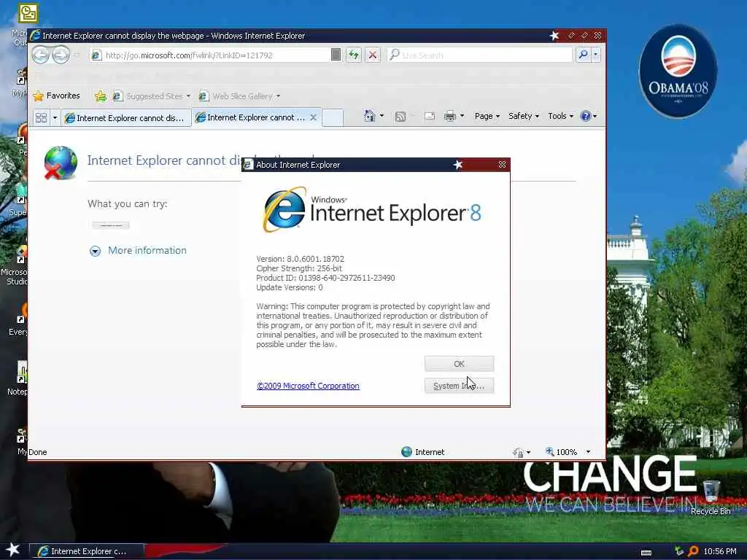Click the taskbar clock showing 10:56 PM
This screenshot has width=747, height=560.
720,551
